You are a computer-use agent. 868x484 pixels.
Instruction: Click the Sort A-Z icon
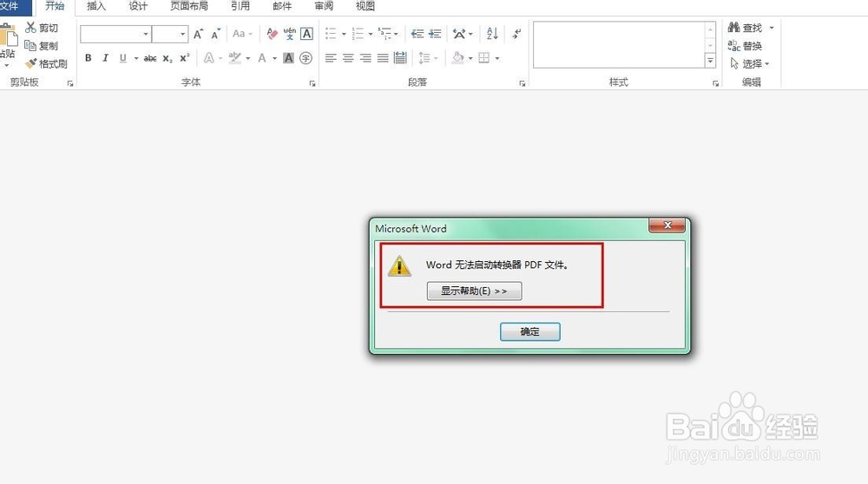(492, 34)
